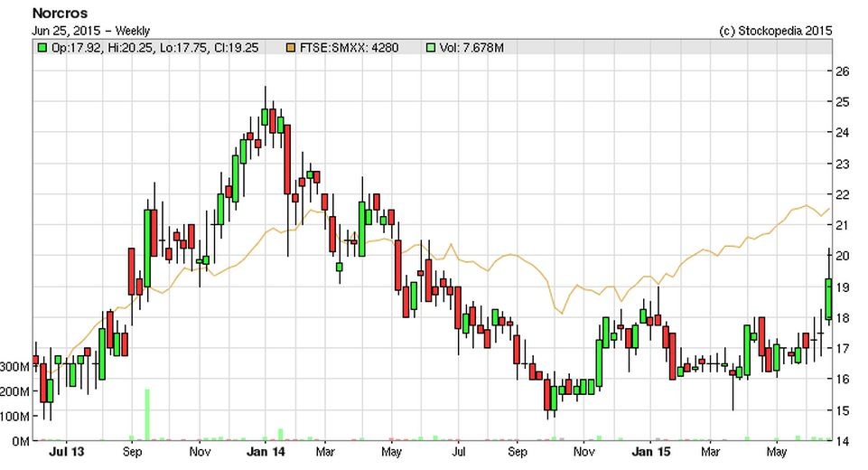The width and height of the screenshot is (868, 470).
Task: Click the 25 price axis label
Action: pos(842,101)
